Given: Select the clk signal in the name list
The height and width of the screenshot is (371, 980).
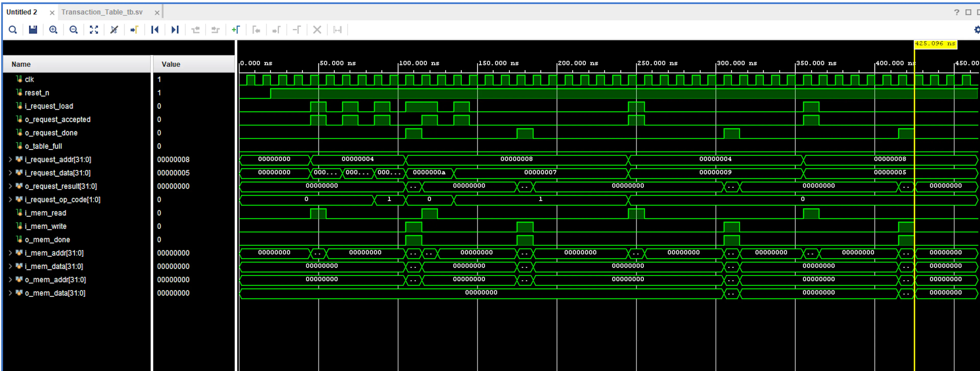Looking at the screenshot, I should (29, 79).
